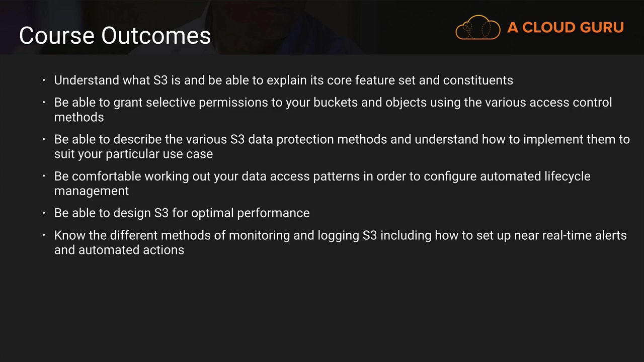The height and width of the screenshot is (362, 644).
Task: Click the monitoring and logging S3 text line
Action: [x=340, y=235]
